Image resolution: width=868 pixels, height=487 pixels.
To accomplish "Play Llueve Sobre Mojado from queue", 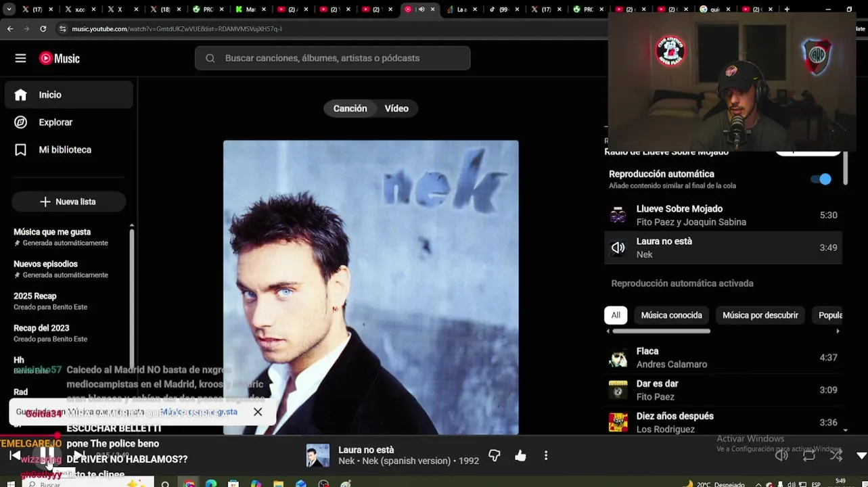I will 723,215.
